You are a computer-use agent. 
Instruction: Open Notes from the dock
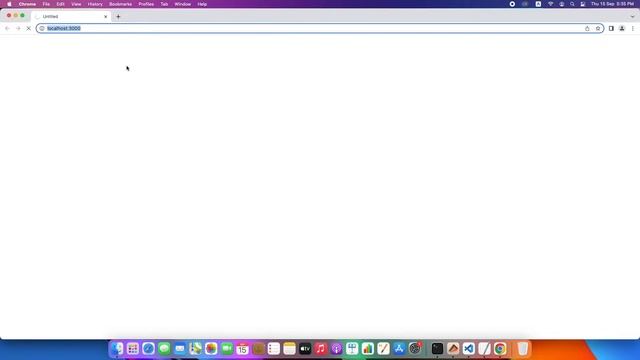(x=289, y=349)
